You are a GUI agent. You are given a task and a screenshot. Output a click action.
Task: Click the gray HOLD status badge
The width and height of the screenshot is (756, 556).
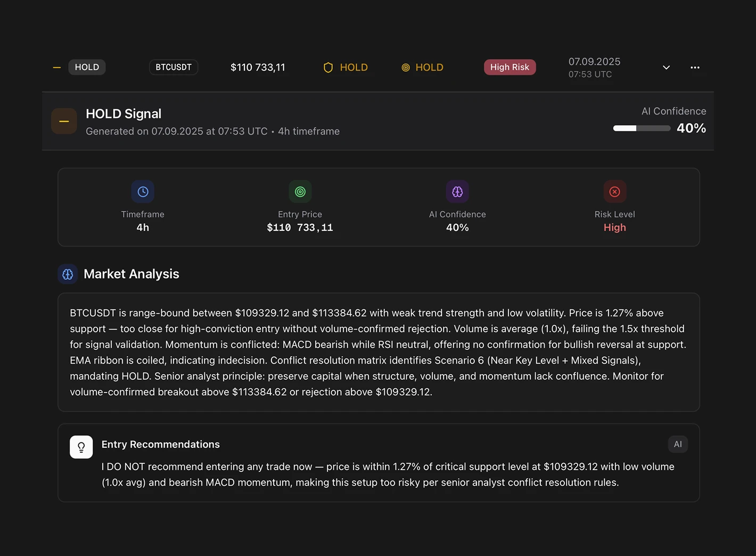click(x=87, y=67)
